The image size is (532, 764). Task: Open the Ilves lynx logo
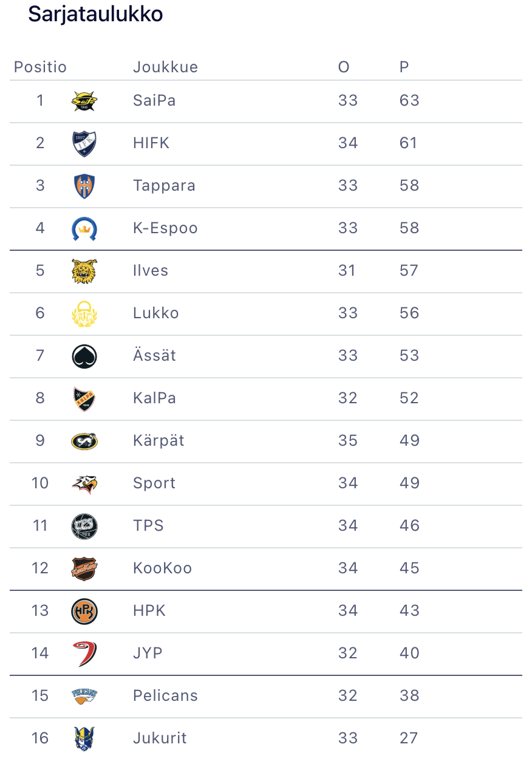84,271
